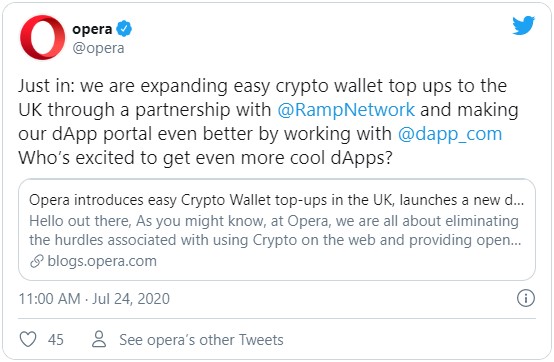Image resolution: width=554 pixels, height=362 pixels.
Task: Click the Who's excited question line
Action: (205, 158)
